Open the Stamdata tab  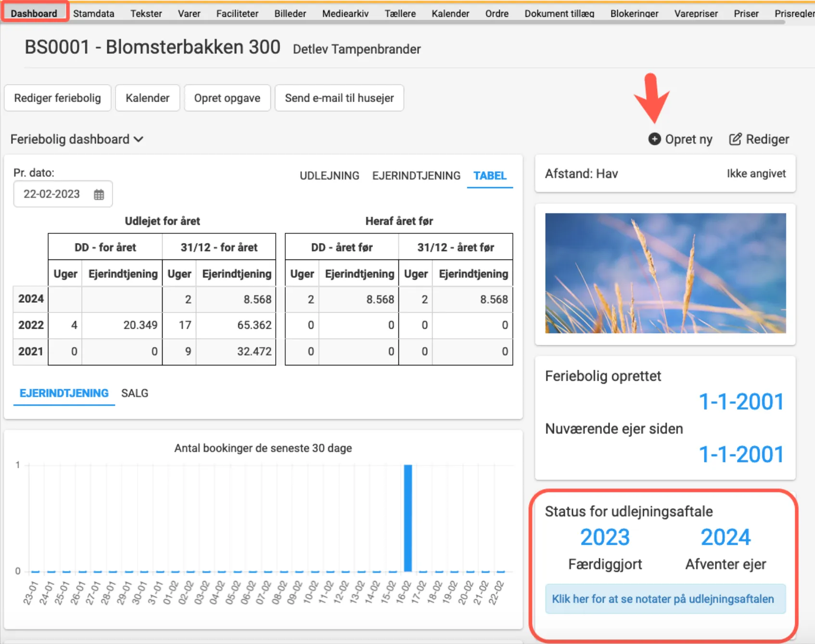pos(94,13)
